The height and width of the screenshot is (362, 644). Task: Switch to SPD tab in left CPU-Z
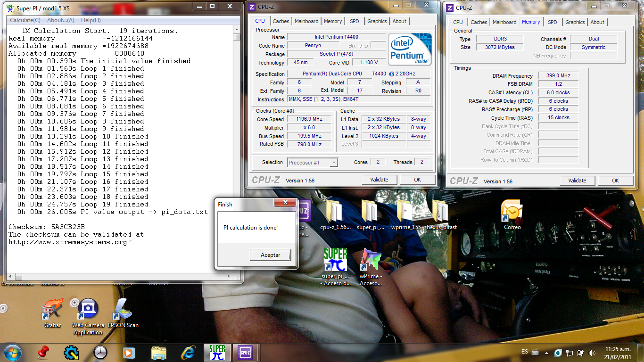coord(354,21)
